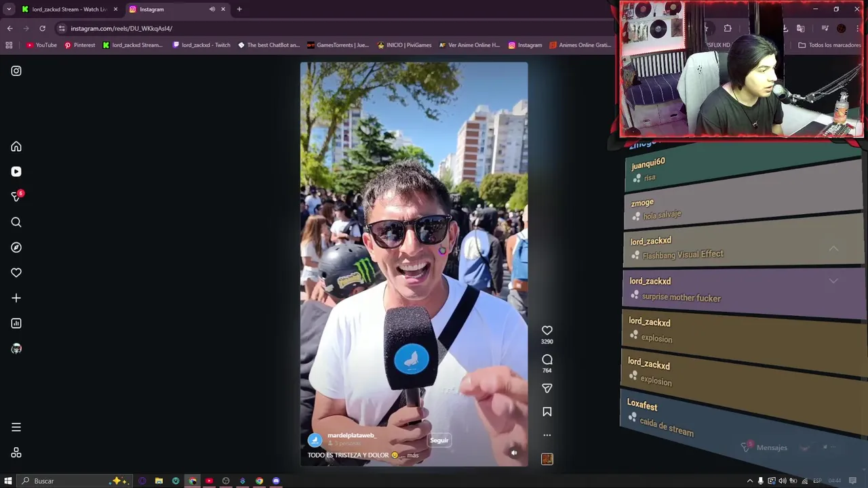This screenshot has width=868, height=488.
Task: Close the Instagram browser tab
Action: coord(223,9)
